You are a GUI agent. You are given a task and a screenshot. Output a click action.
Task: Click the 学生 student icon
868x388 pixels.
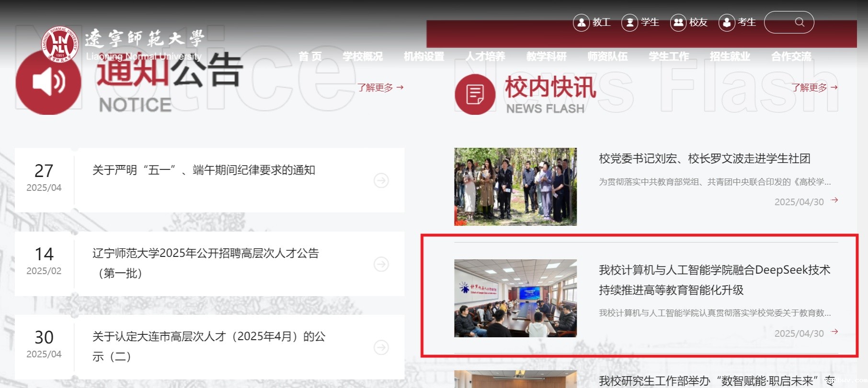tap(629, 22)
